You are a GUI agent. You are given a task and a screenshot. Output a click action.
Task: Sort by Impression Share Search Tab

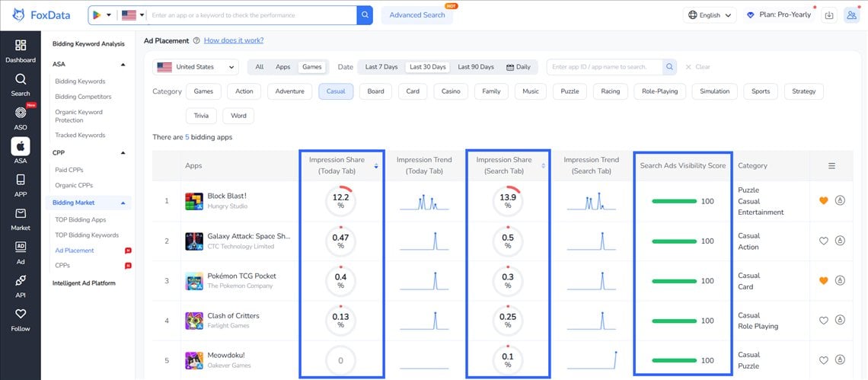click(543, 165)
